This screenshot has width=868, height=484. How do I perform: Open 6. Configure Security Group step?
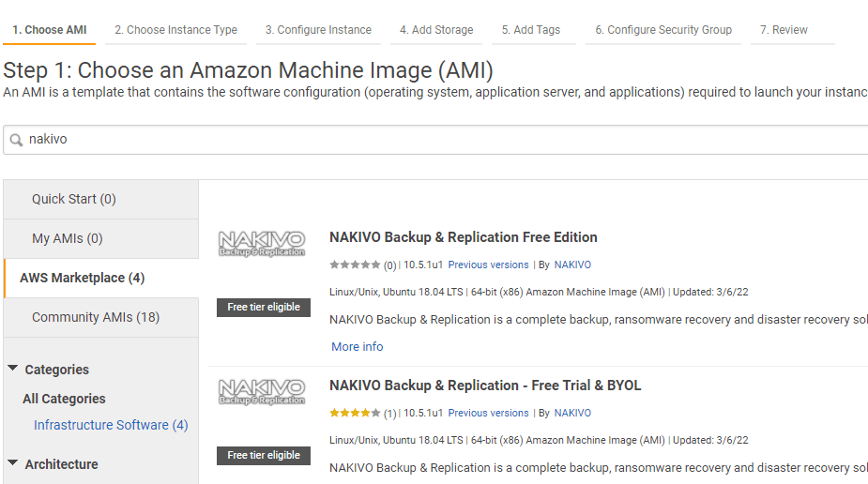(x=663, y=30)
